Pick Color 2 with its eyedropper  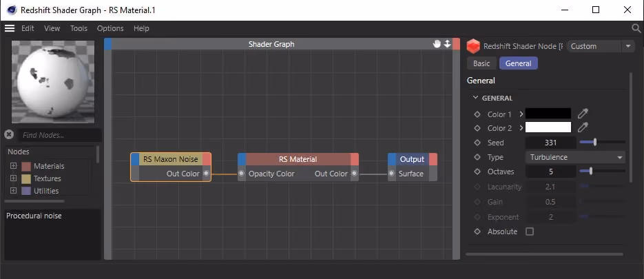(x=583, y=128)
